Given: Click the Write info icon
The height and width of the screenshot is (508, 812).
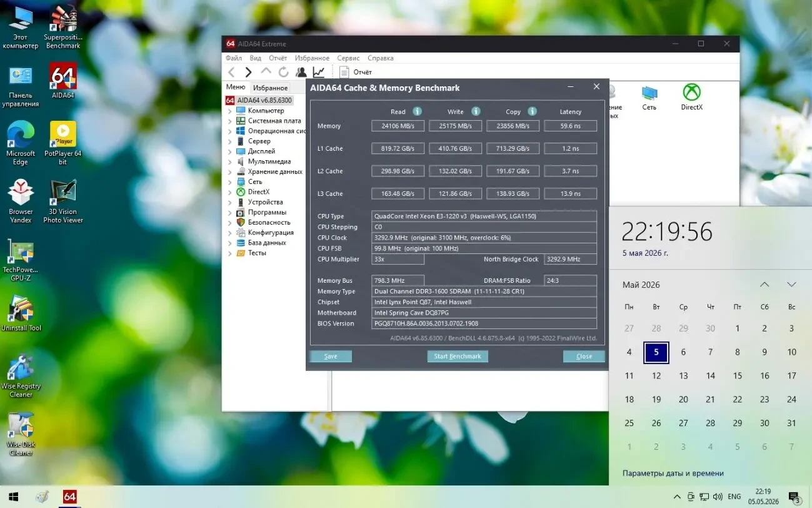Looking at the screenshot, I should click(476, 111).
